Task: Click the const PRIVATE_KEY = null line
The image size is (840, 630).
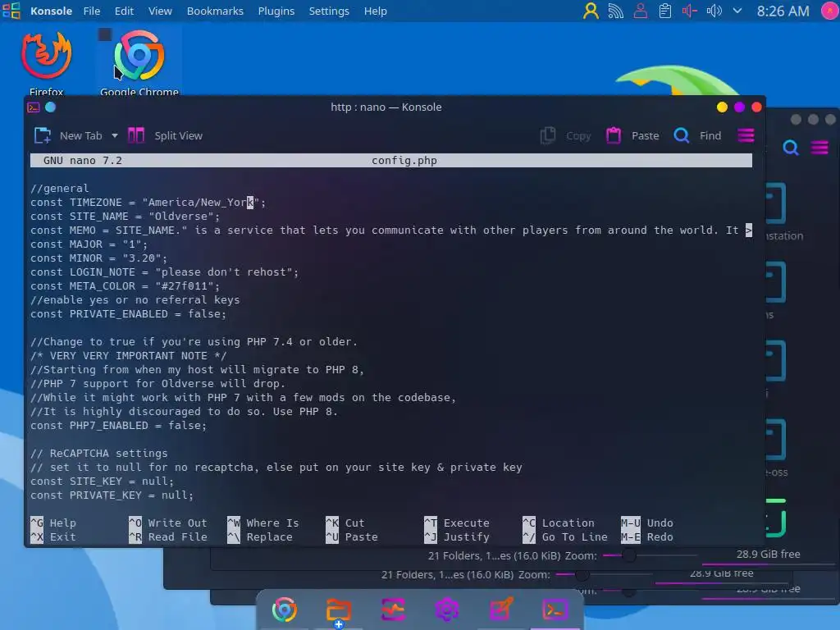Action: coord(112,495)
